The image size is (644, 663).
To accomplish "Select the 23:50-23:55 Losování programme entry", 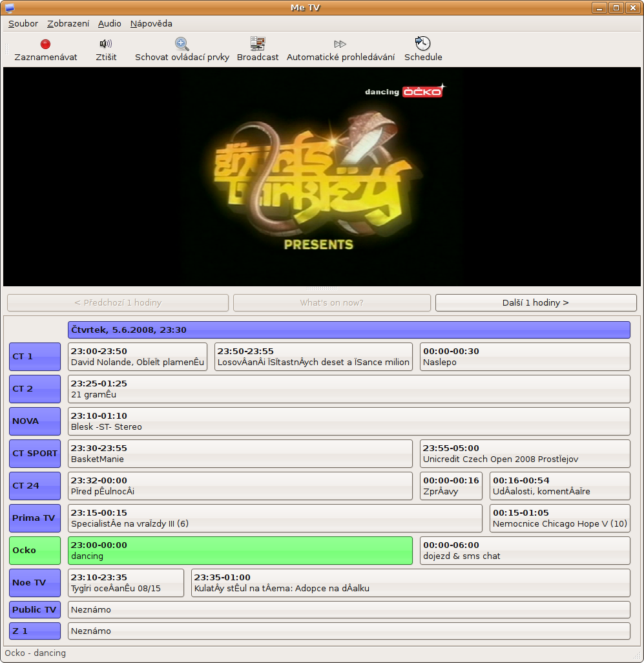I will click(x=313, y=357).
